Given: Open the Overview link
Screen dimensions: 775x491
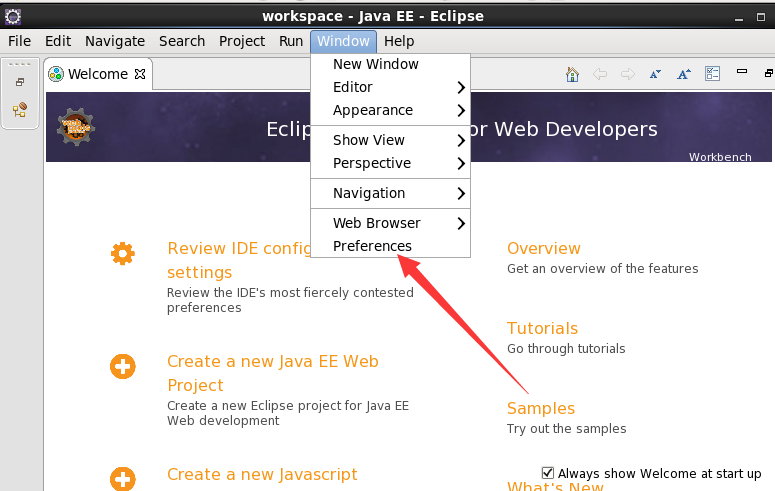Looking at the screenshot, I should 544,248.
